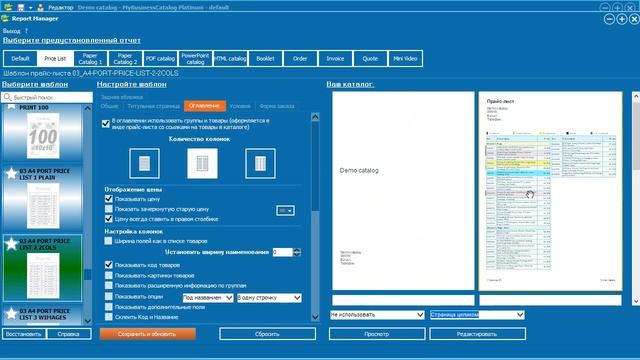The image size is (640, 360).
Task: Maximize the Report Manager panel with plus icon
Action: pos(622,19)
